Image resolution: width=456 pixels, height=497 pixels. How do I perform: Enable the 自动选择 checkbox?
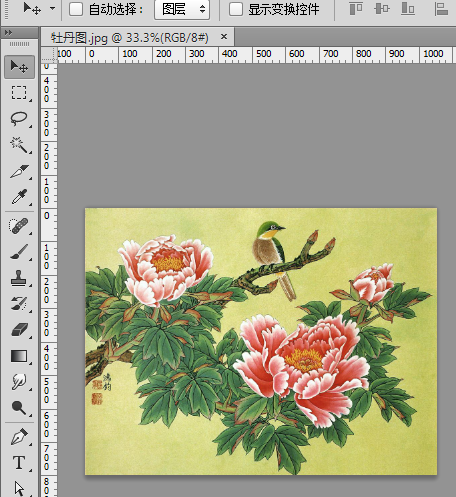point(76,9)
